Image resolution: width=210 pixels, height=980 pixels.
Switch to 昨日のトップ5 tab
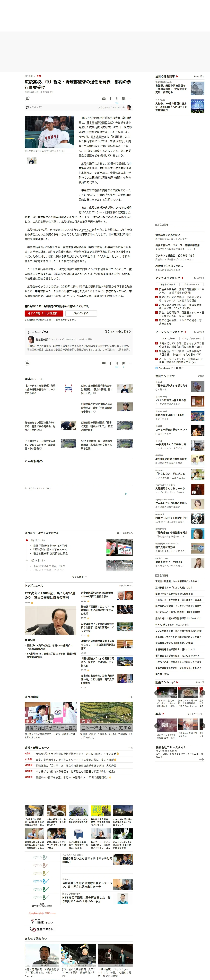click(192, 285)
